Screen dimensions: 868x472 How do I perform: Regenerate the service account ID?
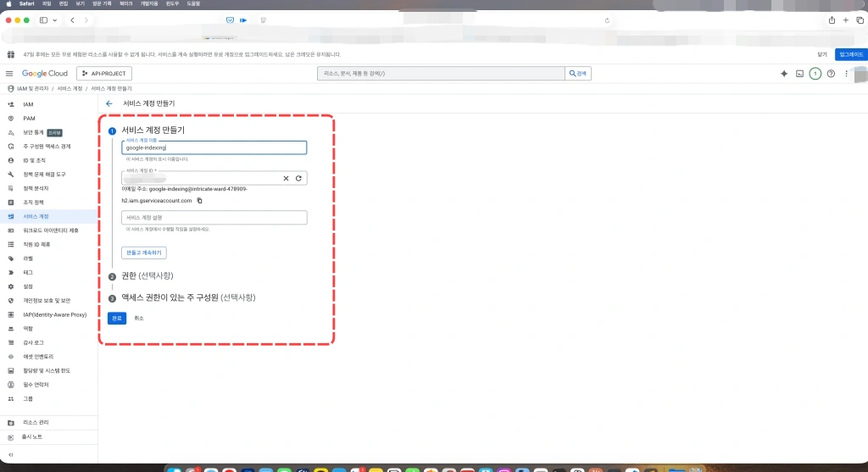(298, 179)
